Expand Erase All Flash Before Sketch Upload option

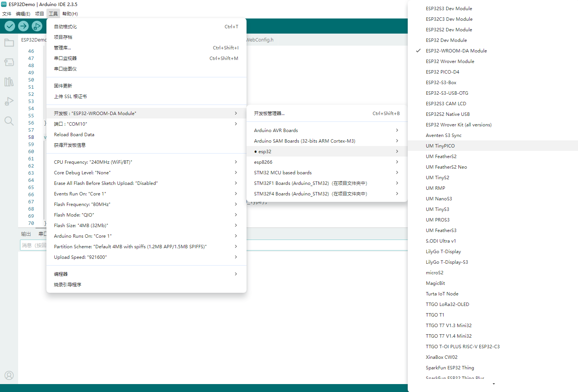146,183
